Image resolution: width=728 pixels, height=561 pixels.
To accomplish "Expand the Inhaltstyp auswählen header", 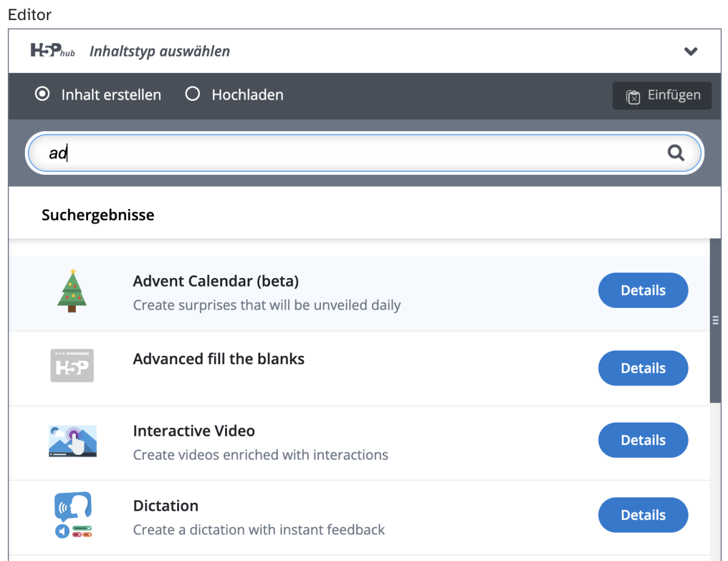I will click(160, 52).
